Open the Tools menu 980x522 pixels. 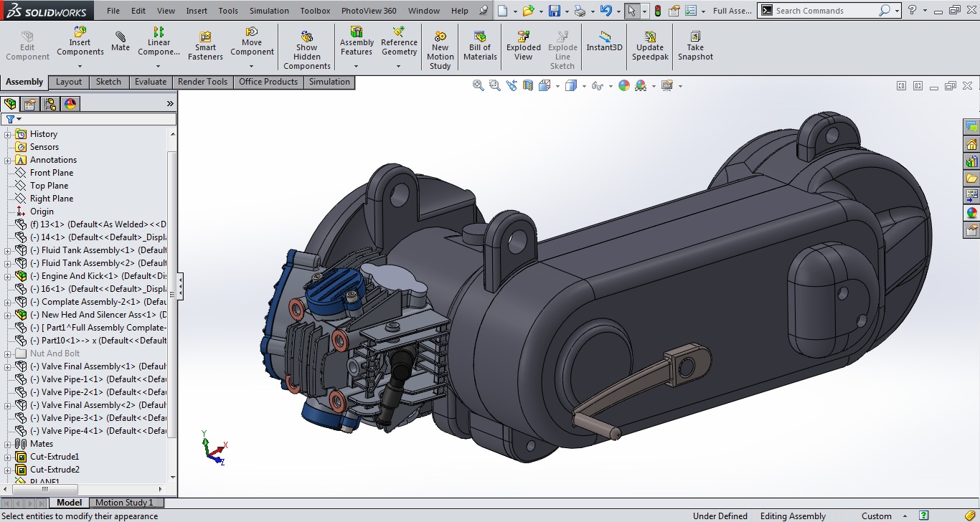(x=228, y=11)
